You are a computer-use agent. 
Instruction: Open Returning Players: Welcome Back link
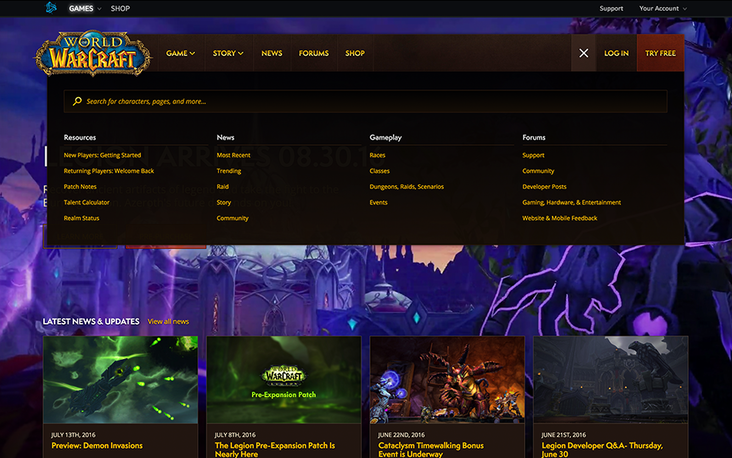[x=109, y=171]
